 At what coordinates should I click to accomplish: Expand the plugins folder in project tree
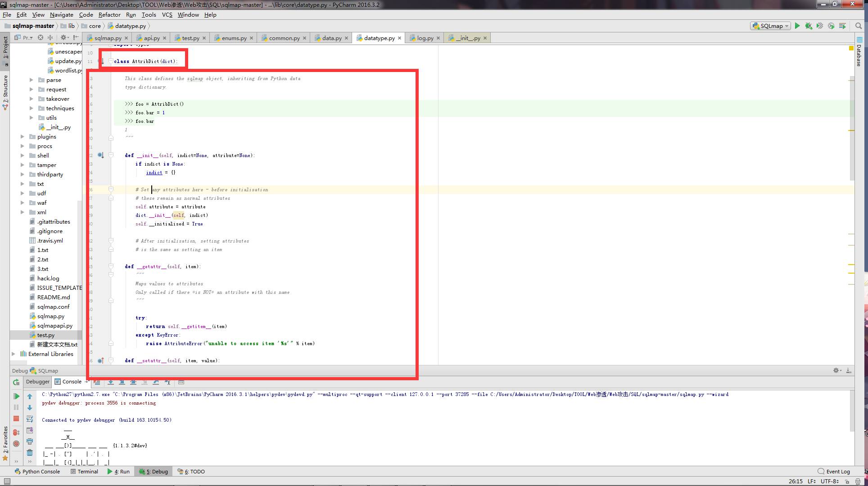[x=23, y=136]
